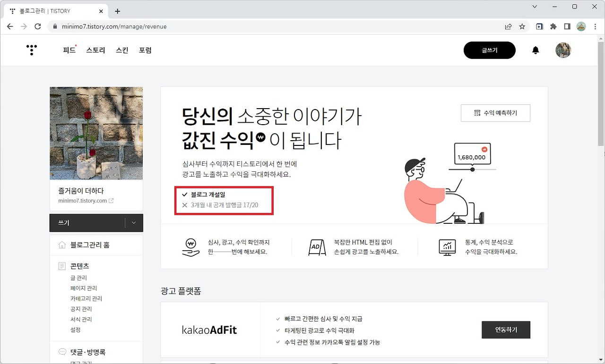Click the sidebar 쓰기 button
605x364 pixels.
tap(87, 223)
